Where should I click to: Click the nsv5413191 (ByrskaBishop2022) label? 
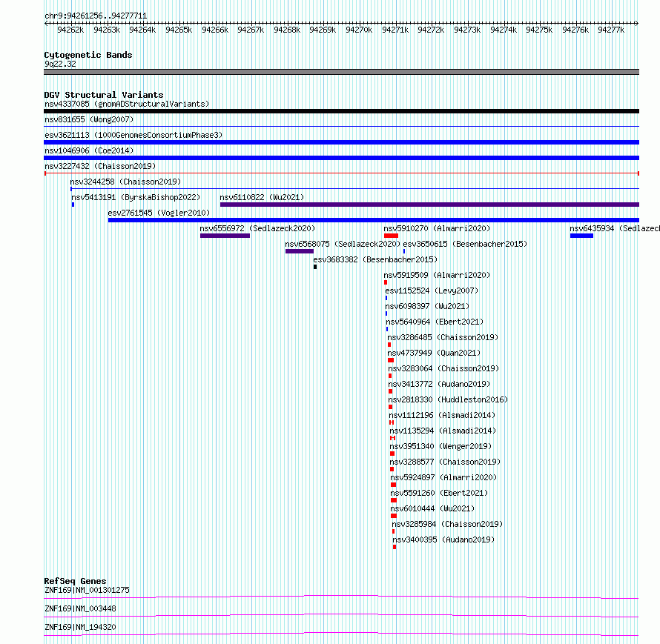coord(136,197)
